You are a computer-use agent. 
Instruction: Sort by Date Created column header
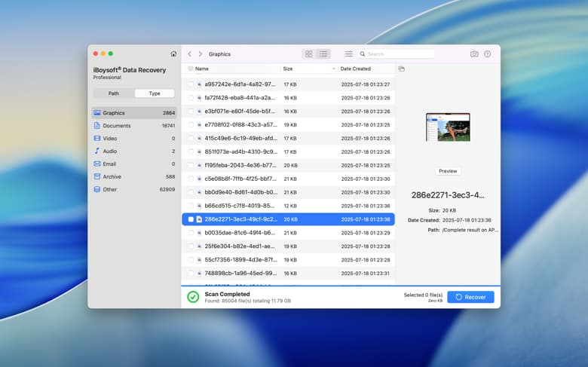(x=355, y=69)
